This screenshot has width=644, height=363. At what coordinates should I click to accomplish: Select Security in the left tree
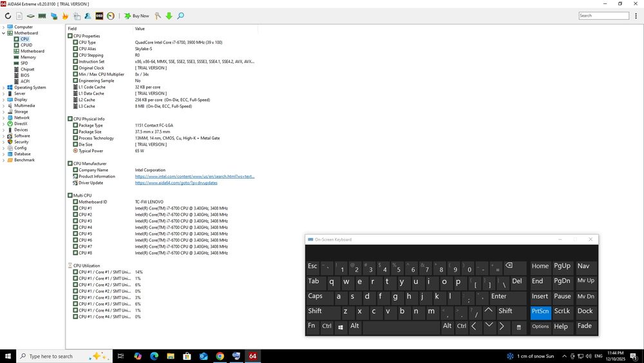coord(21,142)
